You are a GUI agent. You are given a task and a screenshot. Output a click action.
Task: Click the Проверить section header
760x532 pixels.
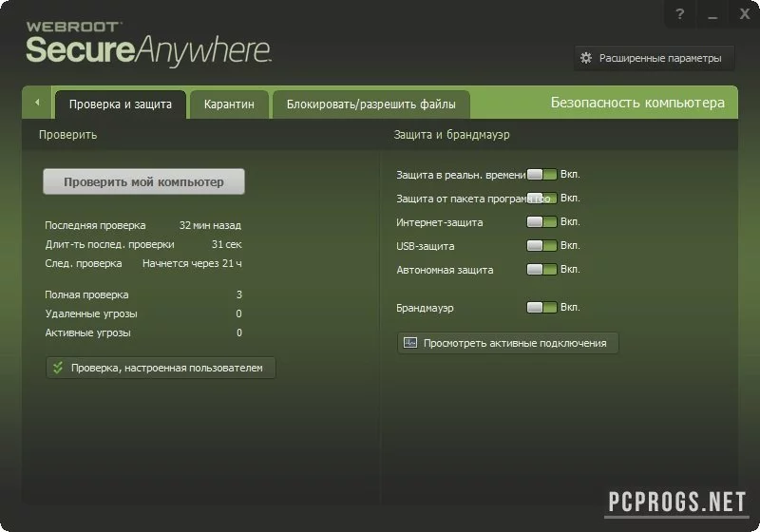pos(67,135)
